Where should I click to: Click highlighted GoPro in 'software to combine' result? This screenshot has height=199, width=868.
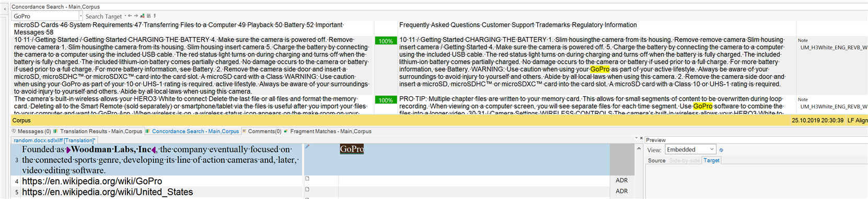(703, 106)
